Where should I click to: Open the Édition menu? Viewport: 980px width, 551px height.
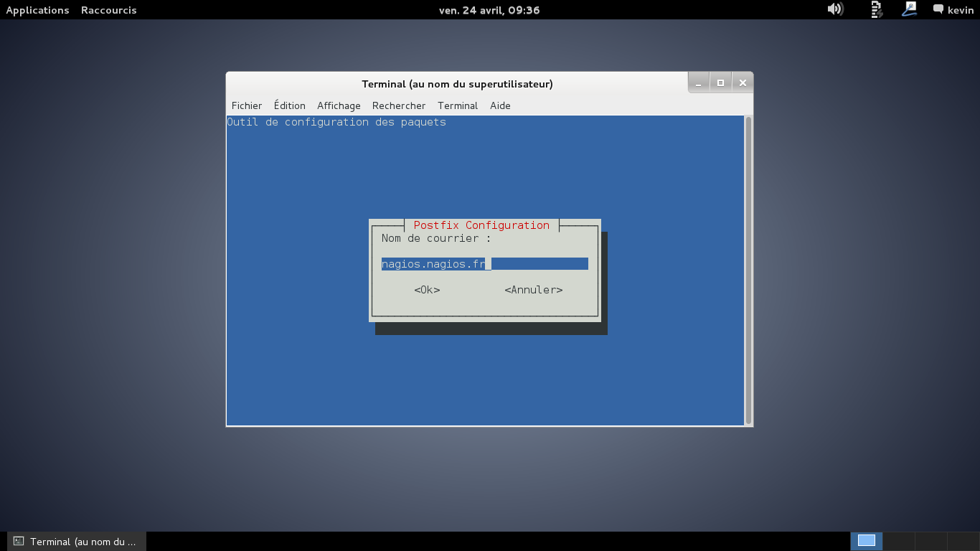[x=290, y=105]
